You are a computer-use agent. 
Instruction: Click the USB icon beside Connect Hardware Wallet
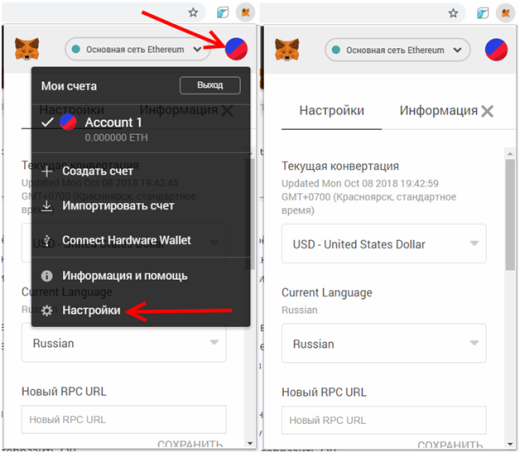tap(47, 240)
